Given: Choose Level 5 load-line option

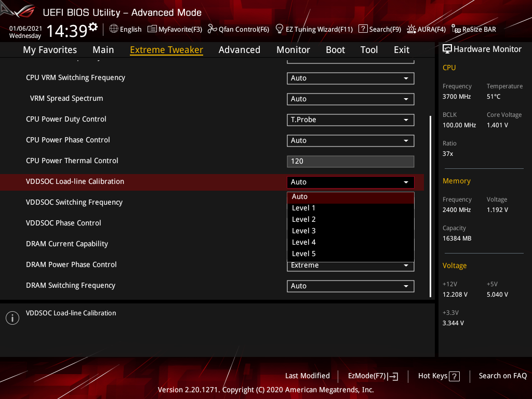Looking at the screenshot, I should point(351,254).
